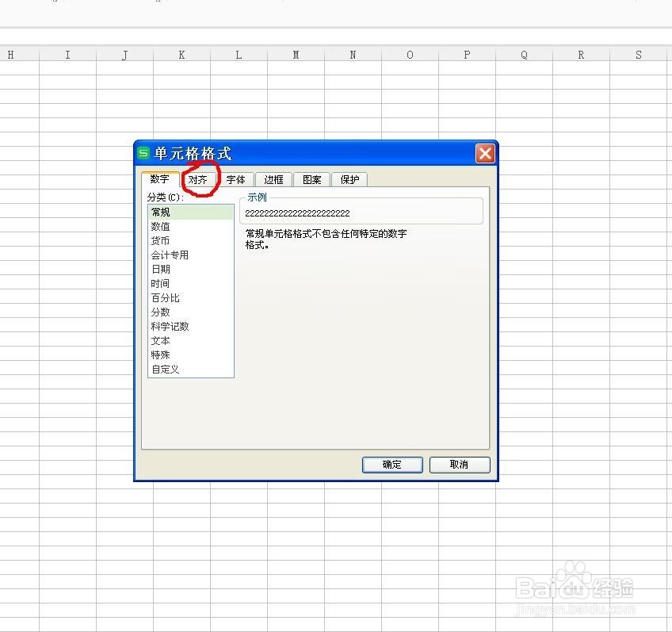Select 特殊 category

coord(191,355)
